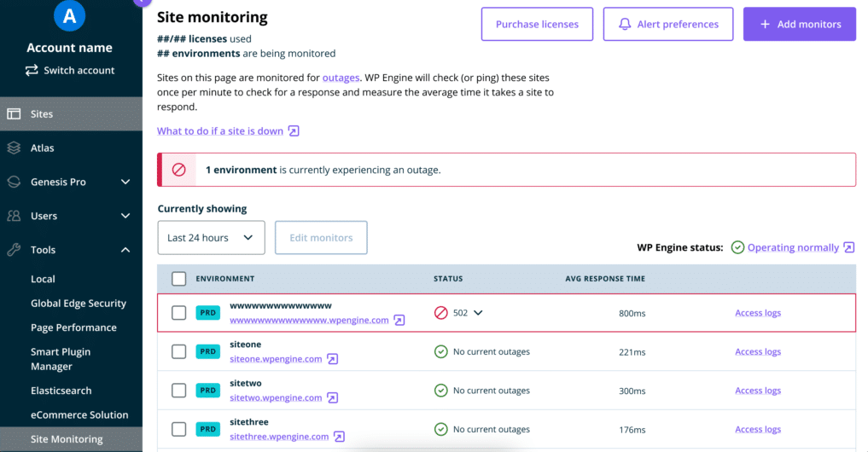868x452 pixels.
Task: Click the Edit monitors button
Action: click(321, 238)
